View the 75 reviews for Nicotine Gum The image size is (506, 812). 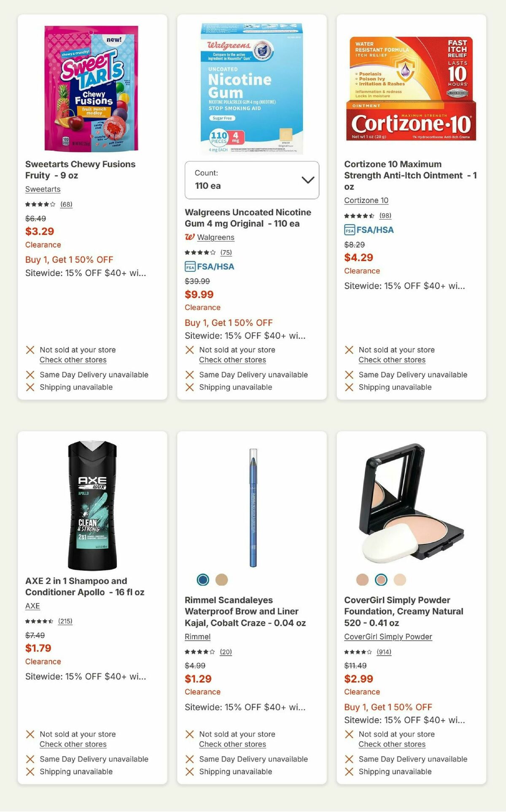226,253
